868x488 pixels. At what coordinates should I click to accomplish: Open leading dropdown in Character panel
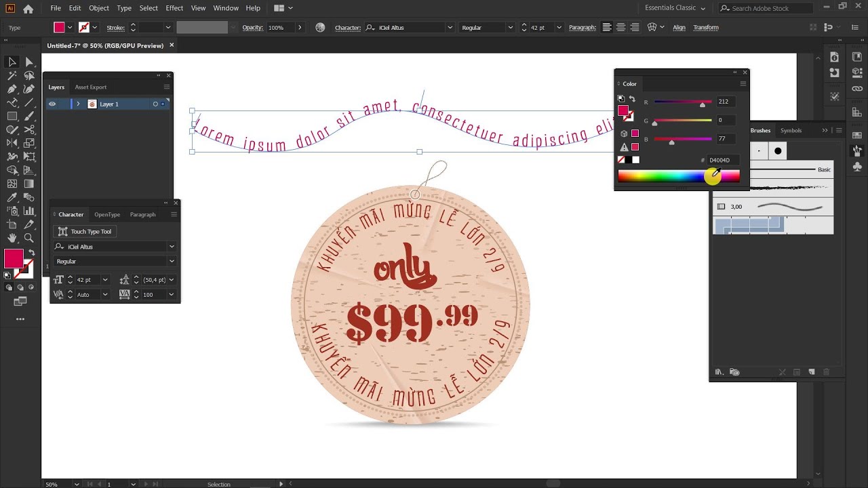172,280
